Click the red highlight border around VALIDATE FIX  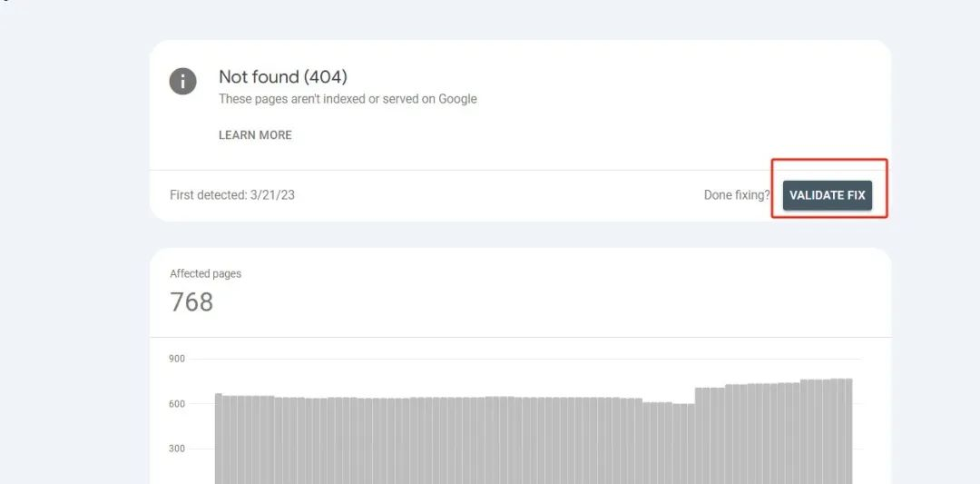pos(829,160)
